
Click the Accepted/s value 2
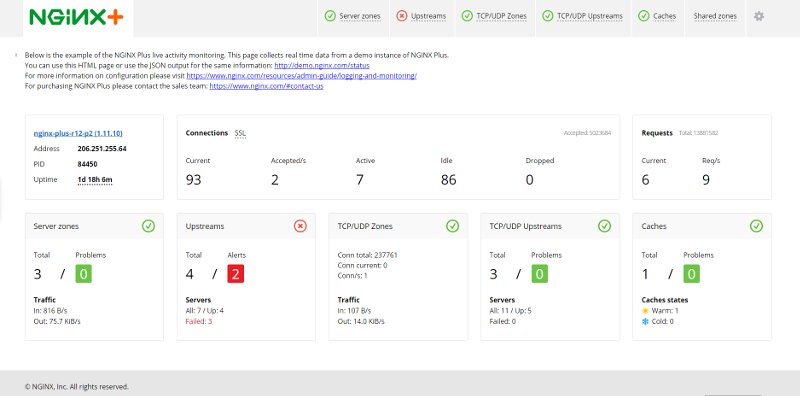click(x=274, y=180)
